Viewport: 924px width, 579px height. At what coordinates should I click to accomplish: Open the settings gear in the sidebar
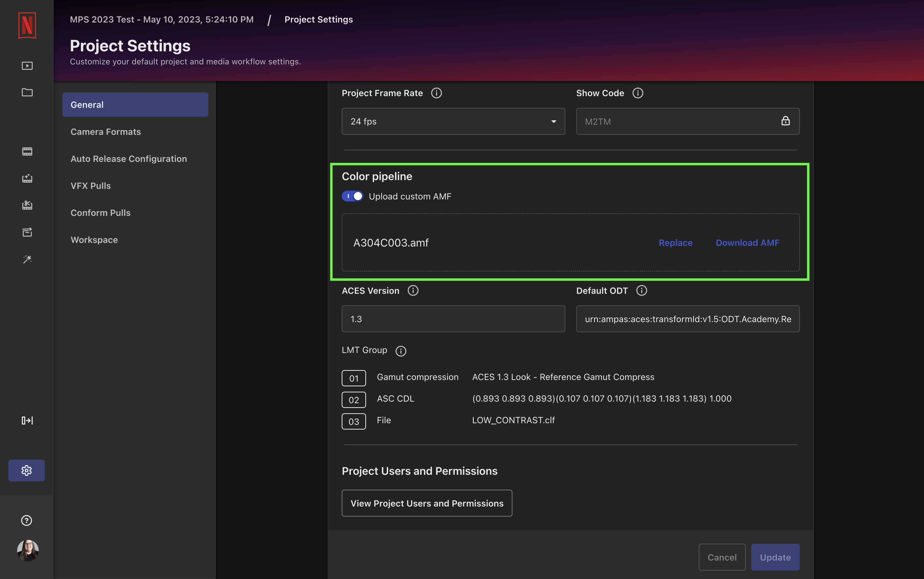click(x=26, y=470)
